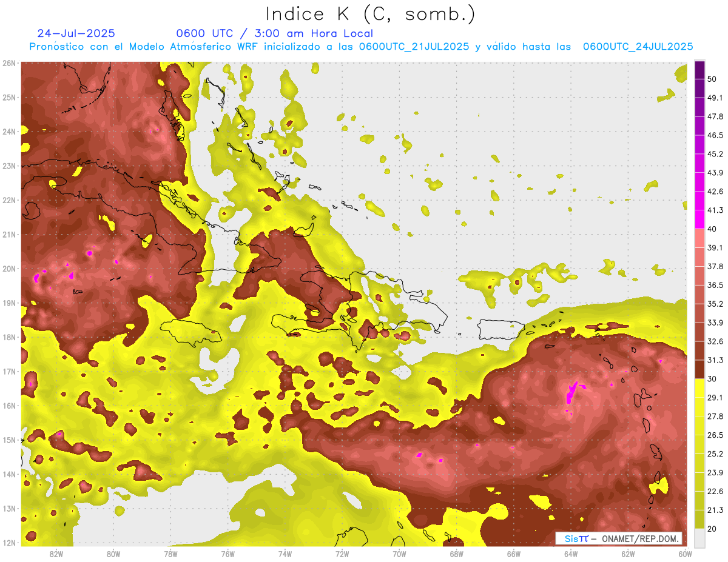Click the color bar label '40'
Screen dimensions: 728x562
click(x=712, y=229)
